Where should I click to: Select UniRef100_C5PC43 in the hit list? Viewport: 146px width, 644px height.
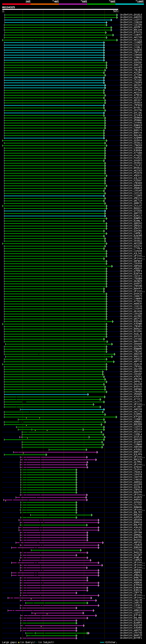pyautogui.click(x=131, y=53)
